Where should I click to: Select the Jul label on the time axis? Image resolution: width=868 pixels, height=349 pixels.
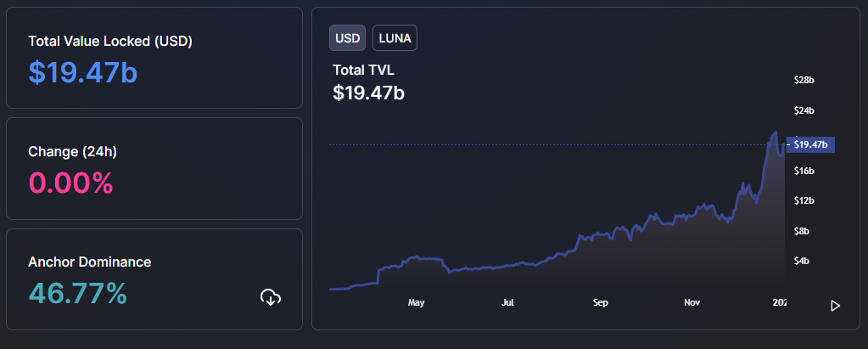coord(507,302)
